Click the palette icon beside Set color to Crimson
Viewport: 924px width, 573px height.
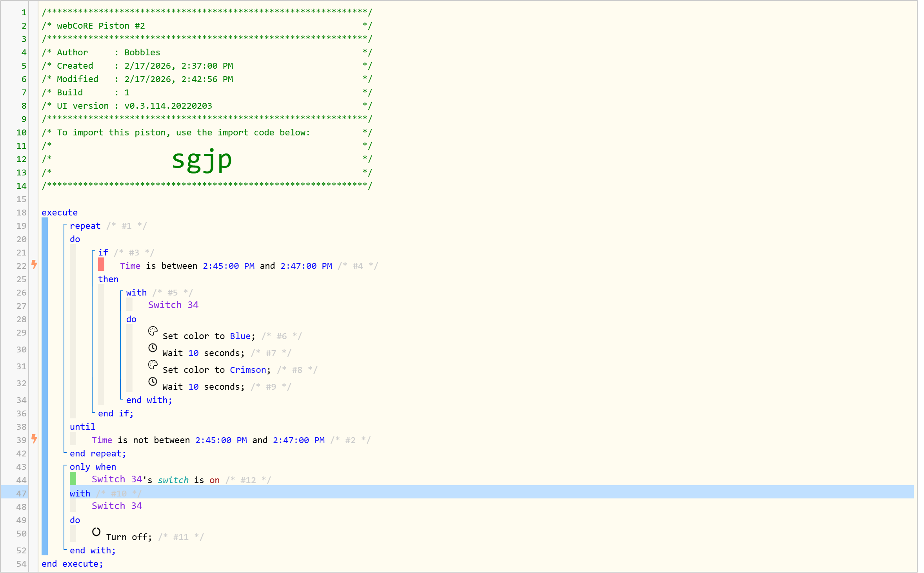coord(153,365)
